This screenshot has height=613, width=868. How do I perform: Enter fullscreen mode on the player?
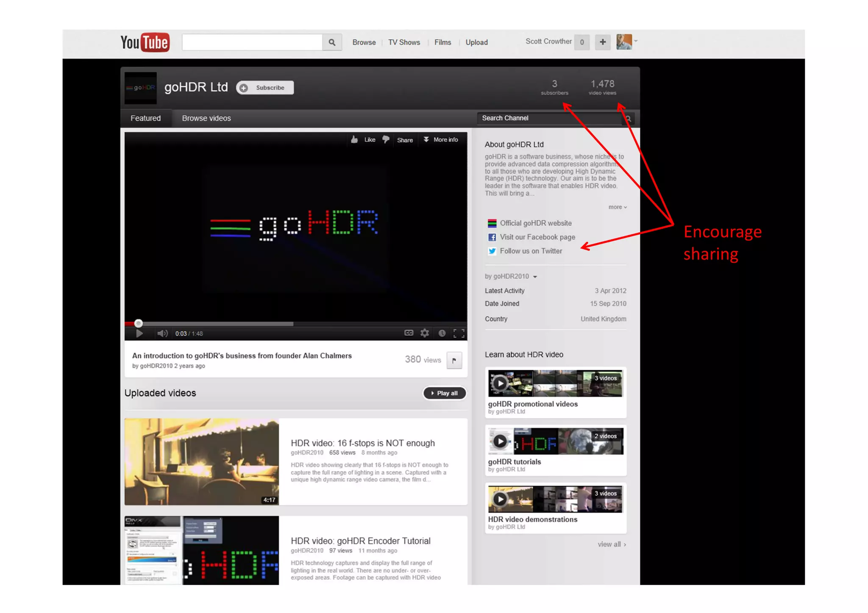459,333
